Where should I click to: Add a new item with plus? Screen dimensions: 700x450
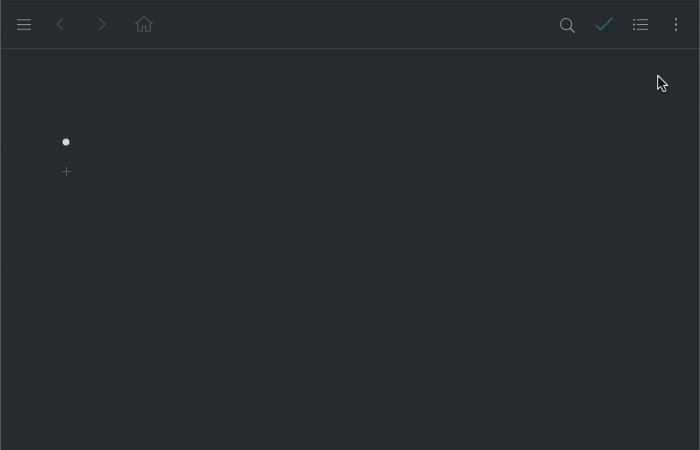tap(67, 171)
